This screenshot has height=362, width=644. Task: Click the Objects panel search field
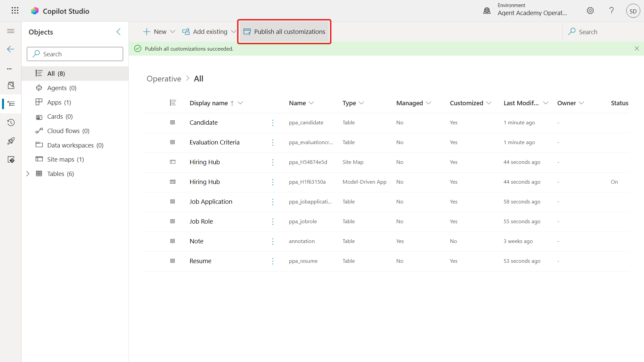75,54
